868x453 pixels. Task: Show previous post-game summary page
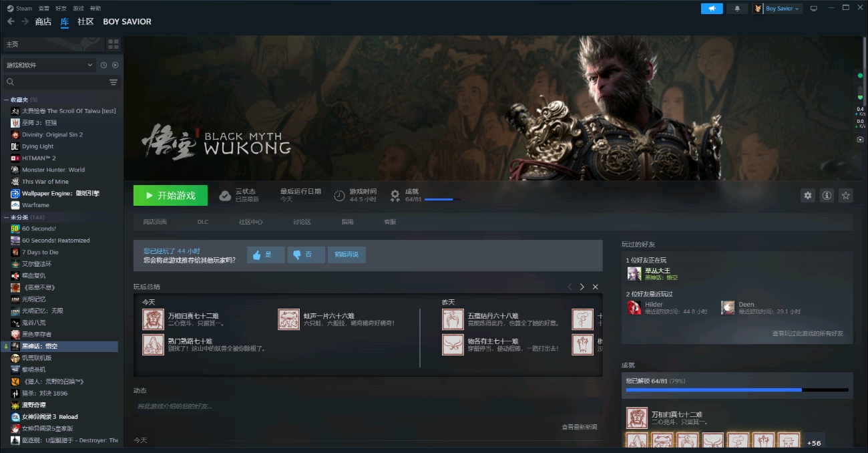tap(570, 287)
